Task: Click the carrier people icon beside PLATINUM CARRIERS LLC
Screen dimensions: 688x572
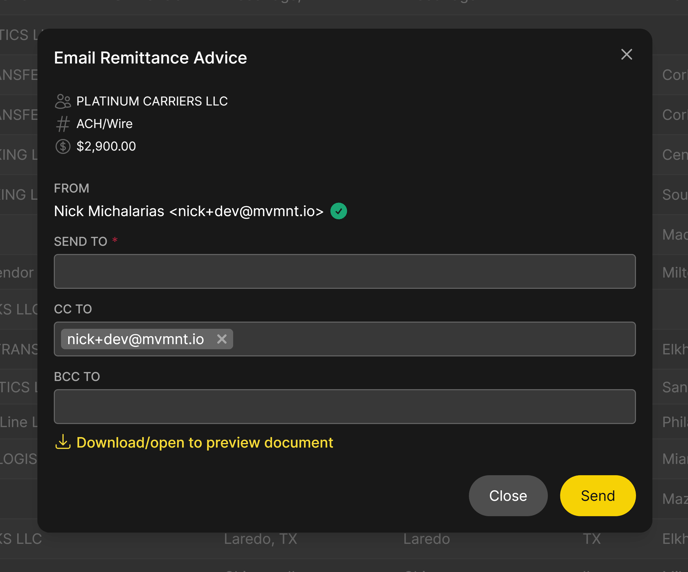Action: tap(63, 101)
